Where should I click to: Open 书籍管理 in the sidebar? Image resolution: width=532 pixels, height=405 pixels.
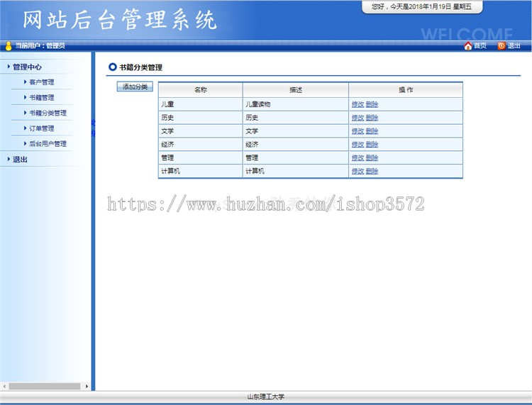coord(41,98)
